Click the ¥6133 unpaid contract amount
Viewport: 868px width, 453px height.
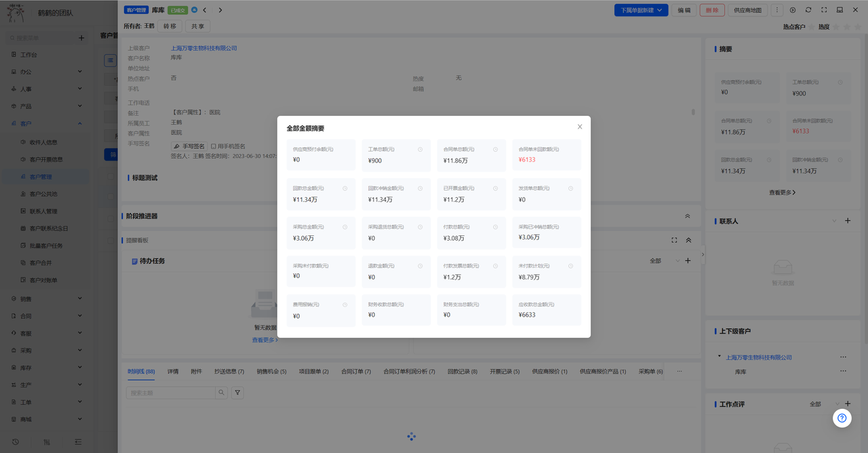[x=527, y=160]
